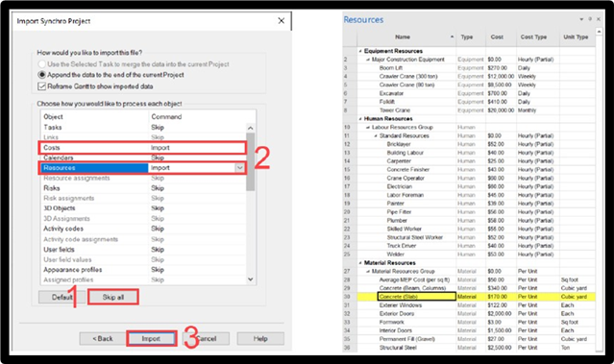The height and width of the screenshot is (364, 614).
Task: Select the Tower Crane resource
Action: 395,110
